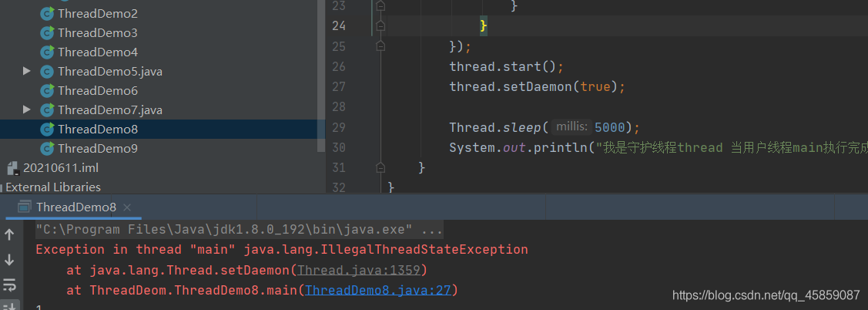
Task: Expand the ThreadDemo5.java tree node
Action: [26, 71]
